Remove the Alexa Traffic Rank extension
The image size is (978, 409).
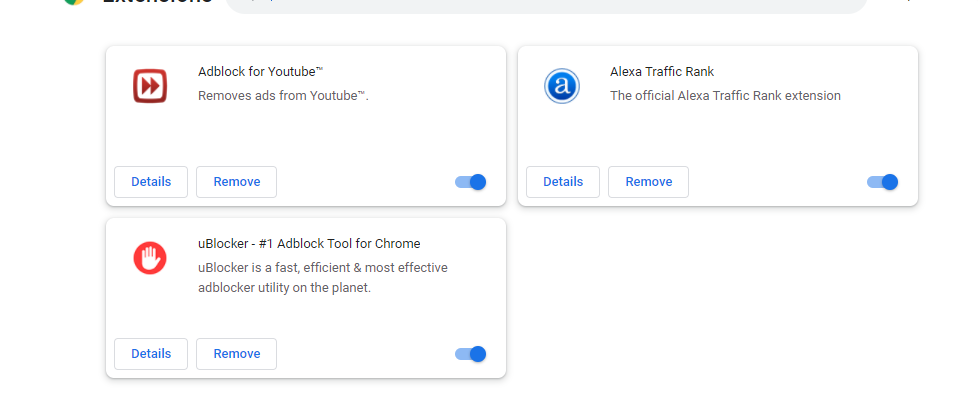[x=649, y=182]
